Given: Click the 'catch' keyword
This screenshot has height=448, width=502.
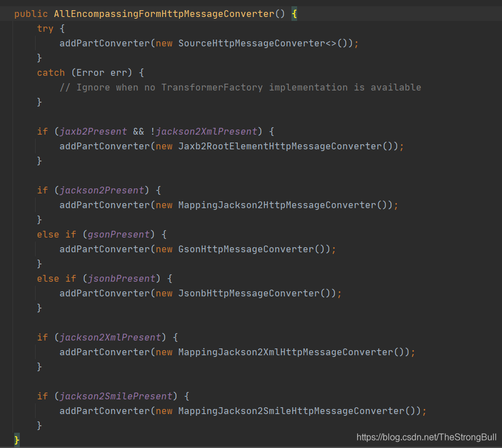Looking at the screenshot, I should click(50, 72).
